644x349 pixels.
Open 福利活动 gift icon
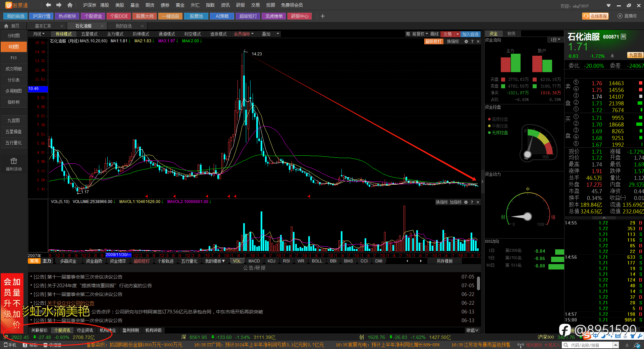point(14,164)
